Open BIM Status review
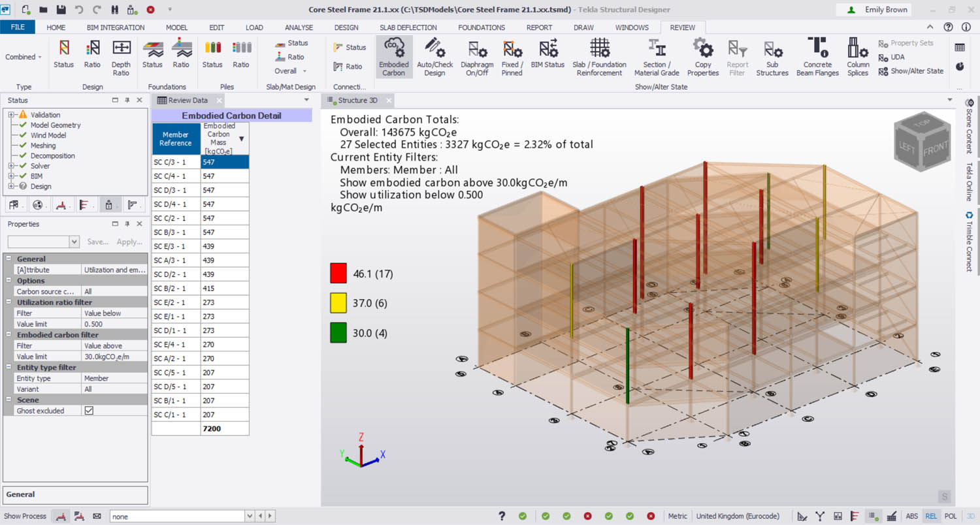 tap(547, 54)
